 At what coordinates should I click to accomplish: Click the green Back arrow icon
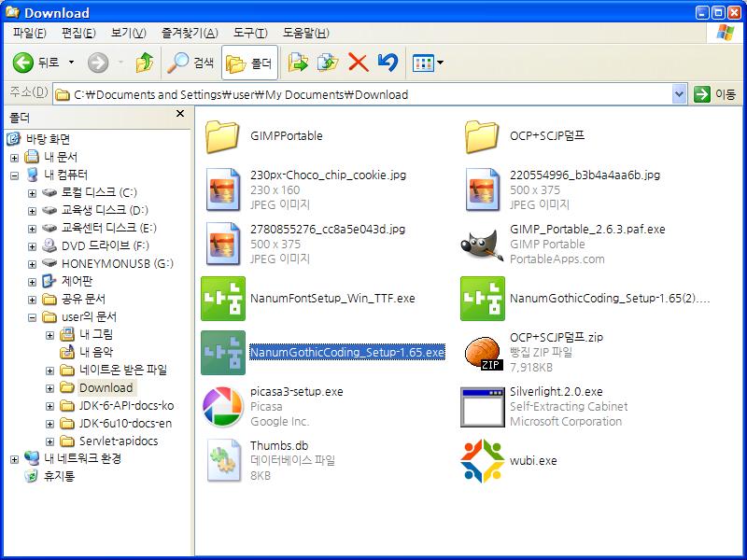coord(22,63)
